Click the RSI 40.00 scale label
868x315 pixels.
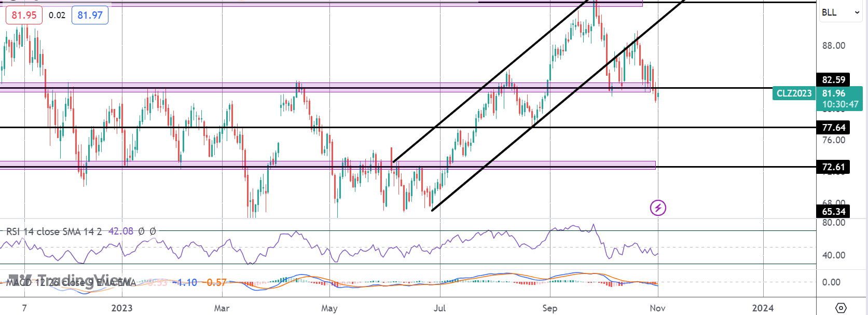click(834, 255)
